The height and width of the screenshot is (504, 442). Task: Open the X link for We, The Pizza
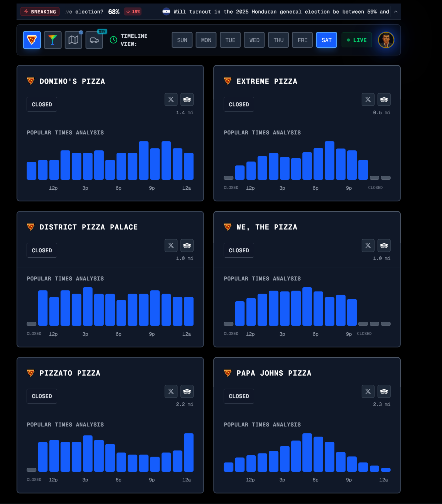click(368, 245)
